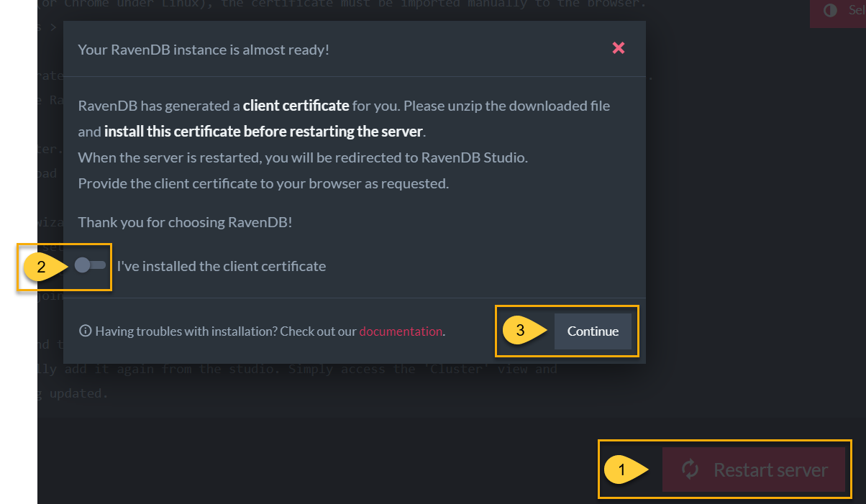866x504 pixels.
Task: Click the bold 'client certificate' text
Action: pos(296,106)
